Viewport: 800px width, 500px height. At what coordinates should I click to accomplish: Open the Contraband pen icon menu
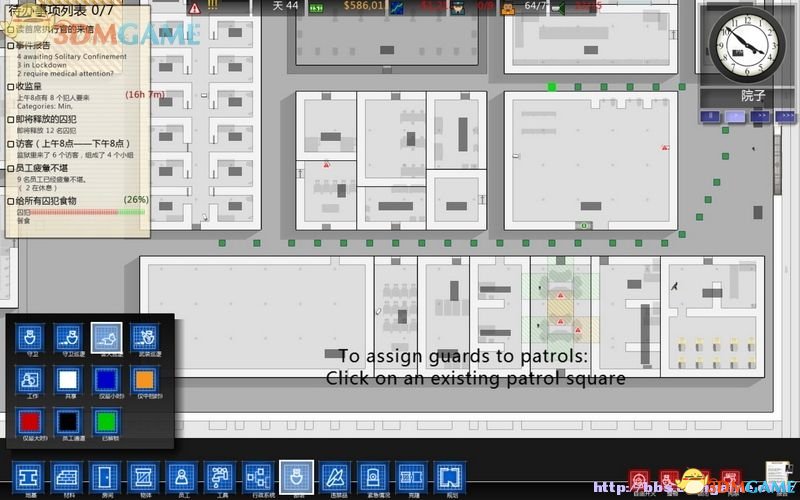[335, 478]
